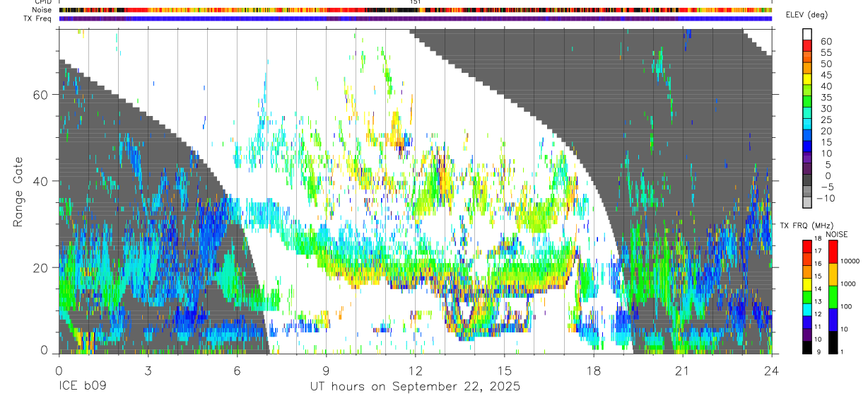Click the 'Range Gate' y-axis title
The width and height of the screenshot is (868, 401).
[x=18, y=192]
